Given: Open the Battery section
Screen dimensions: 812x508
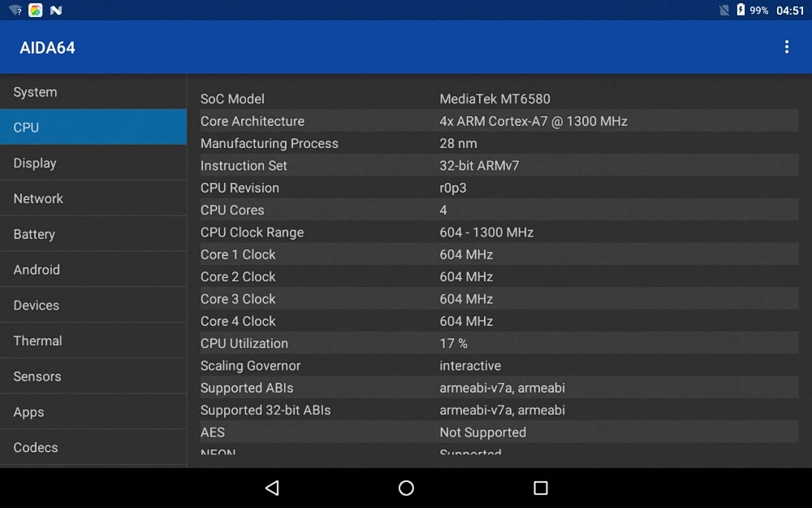Looking at the screenshot, I should (93, 234).
